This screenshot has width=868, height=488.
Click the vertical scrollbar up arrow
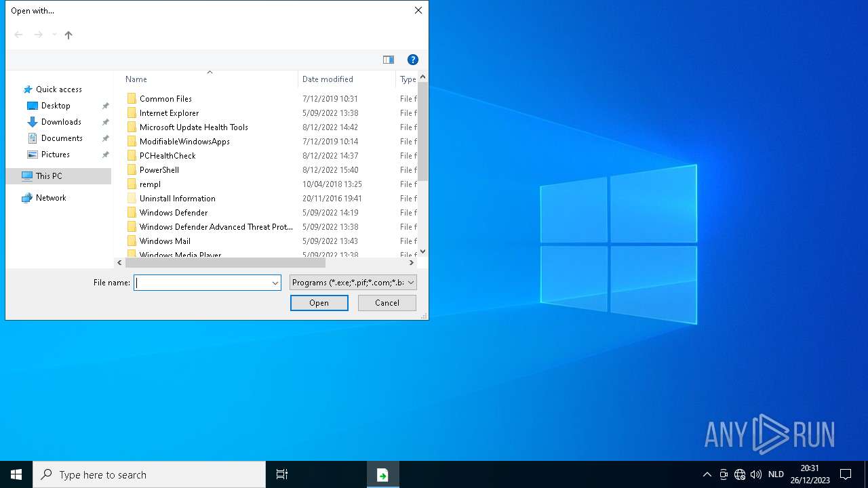point(422,77)
